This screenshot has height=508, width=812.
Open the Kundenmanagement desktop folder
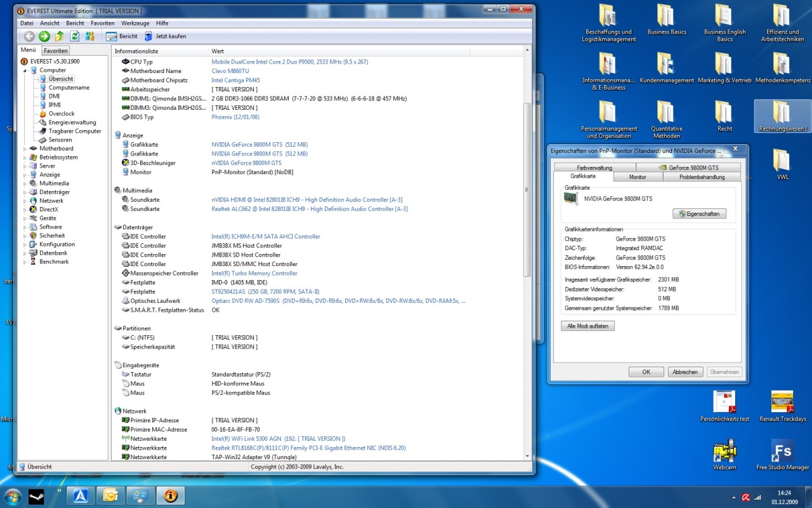click(666, 68)
